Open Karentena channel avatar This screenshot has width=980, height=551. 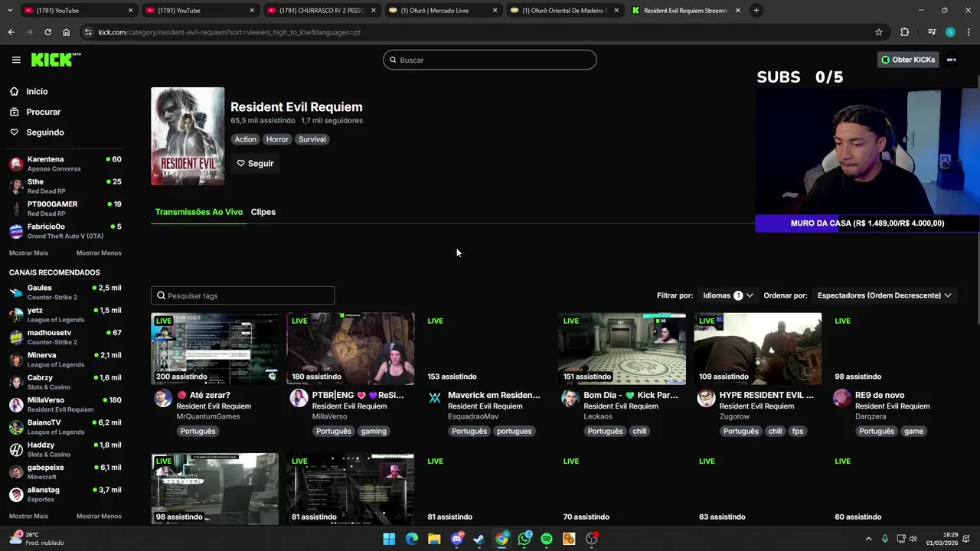tap(16, 164)
